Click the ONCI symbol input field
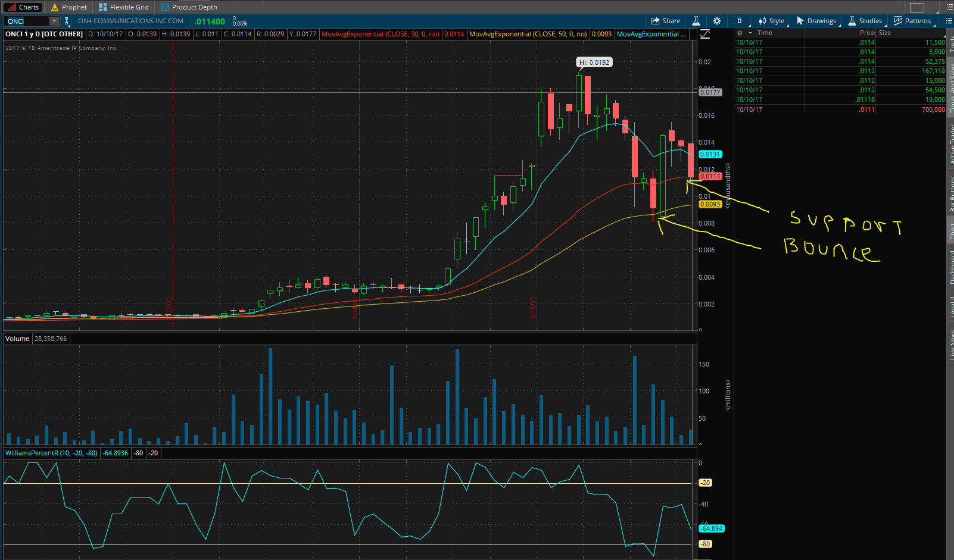This screenshot has width=954, height=560. pyautogui.click(x=27, y=21)
